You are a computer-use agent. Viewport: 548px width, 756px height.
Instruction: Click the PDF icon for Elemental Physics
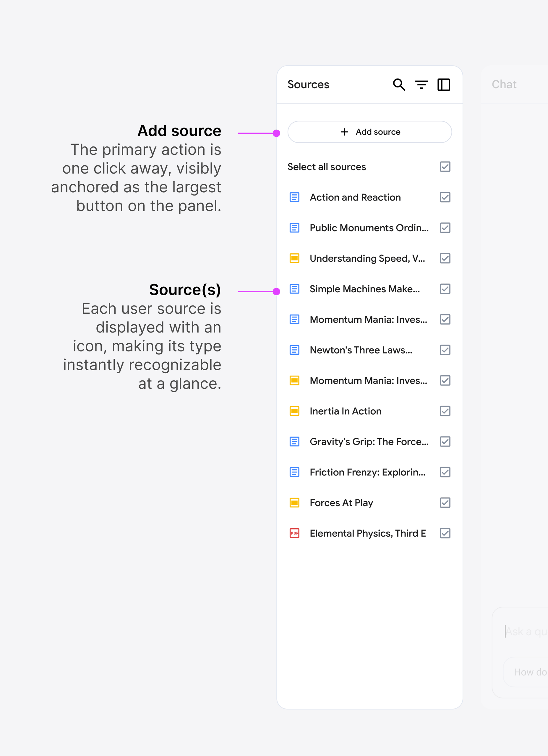(x=294, y=533)
